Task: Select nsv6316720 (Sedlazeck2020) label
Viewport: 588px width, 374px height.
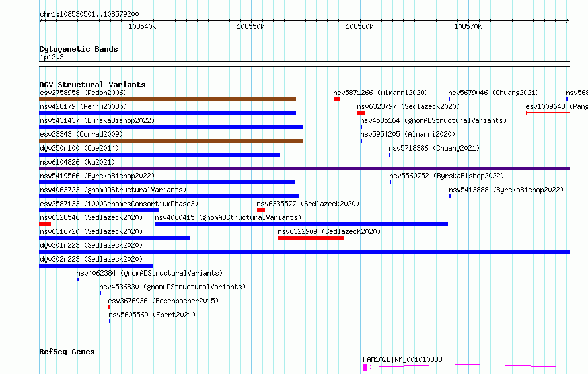Action: pyautogui.click(x=91, y=231)
